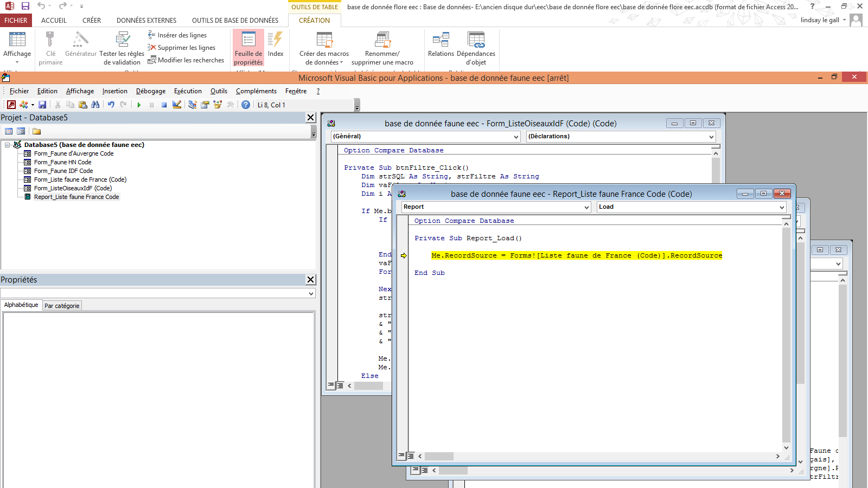Image resolution: width=868 pixels, height=488 pixels.
Task: Run the macro with the green play icon
Action: [x=139, y=105]
